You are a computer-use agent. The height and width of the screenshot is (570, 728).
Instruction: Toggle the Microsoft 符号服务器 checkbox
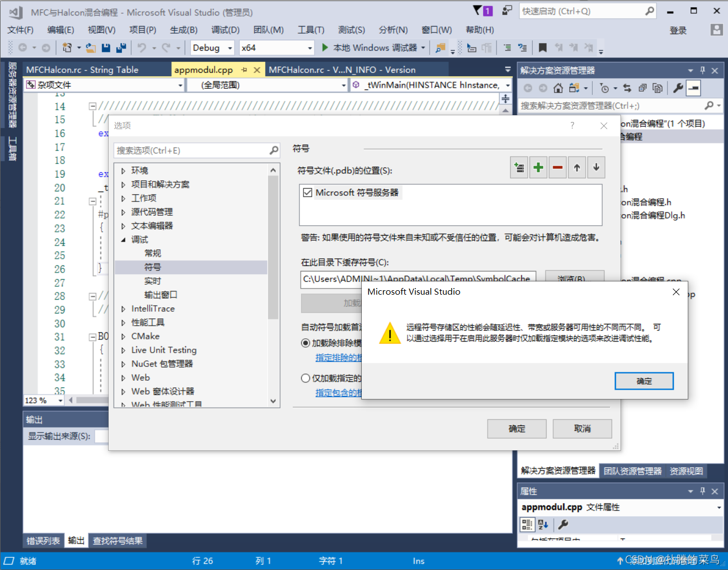pyautogui.click(x=308, y=193)
